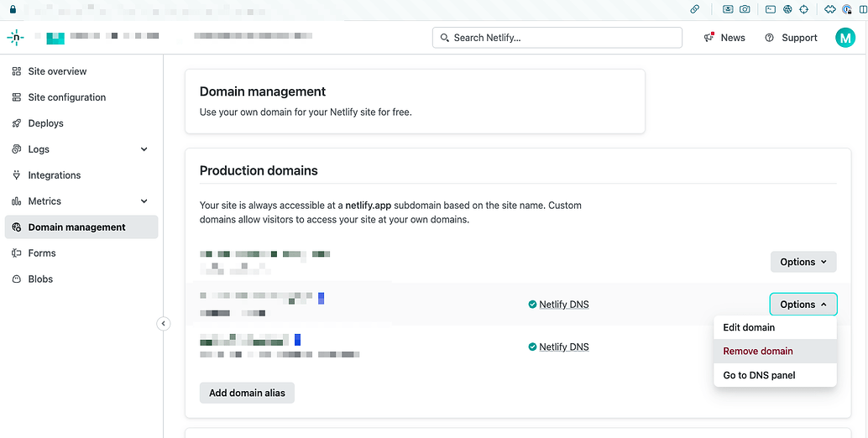Close the open Options dropdown
Screen dimensions: 868x438
pyautogui.click(x=803, y=305)
